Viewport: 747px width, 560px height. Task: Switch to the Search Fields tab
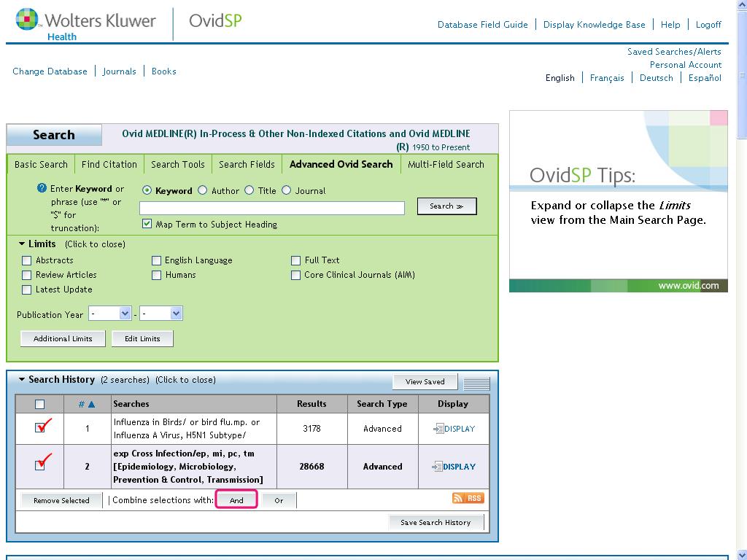(247, 164)
